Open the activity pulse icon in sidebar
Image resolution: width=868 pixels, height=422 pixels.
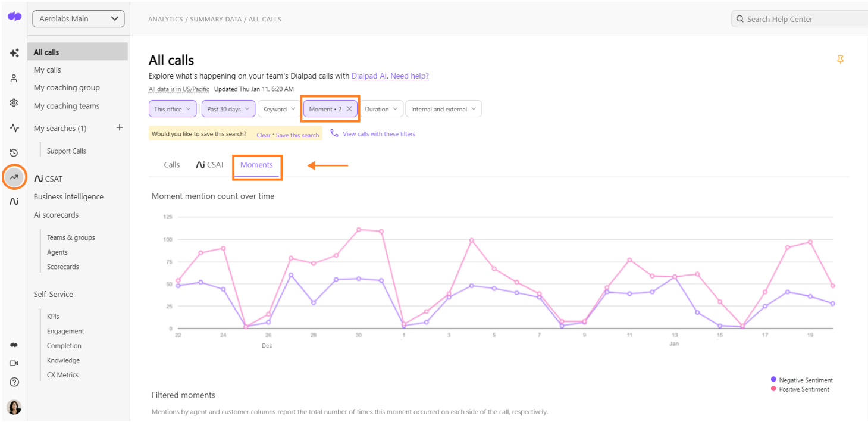click(14, 127)
